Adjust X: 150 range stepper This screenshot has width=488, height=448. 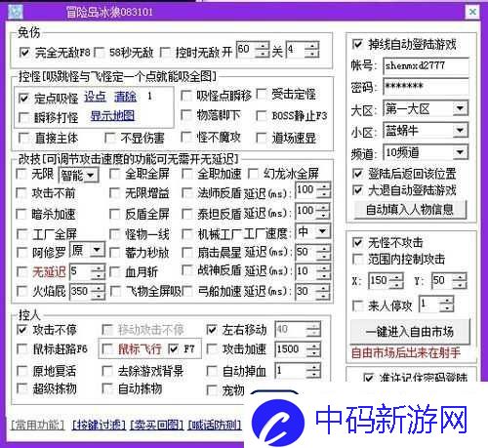click(396, 281)
